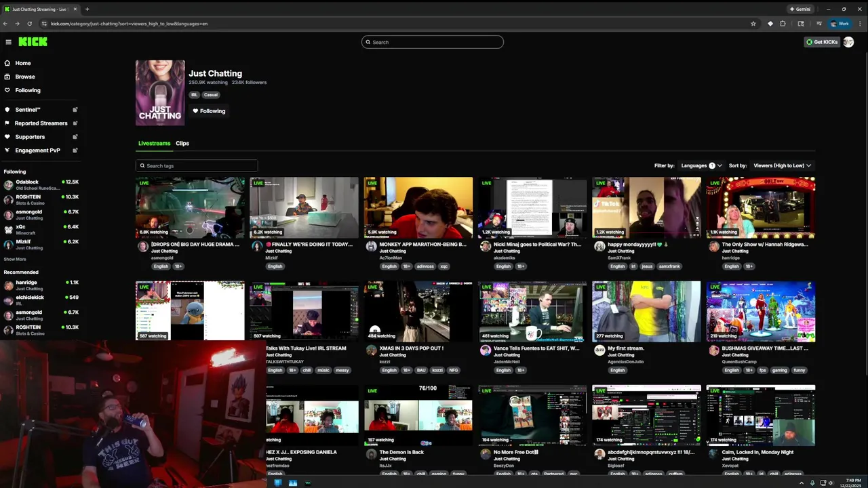Switch to the Livestreams tab
This screenshot has height=488, width=868.
pyautogui.click(x=154, y=144)
